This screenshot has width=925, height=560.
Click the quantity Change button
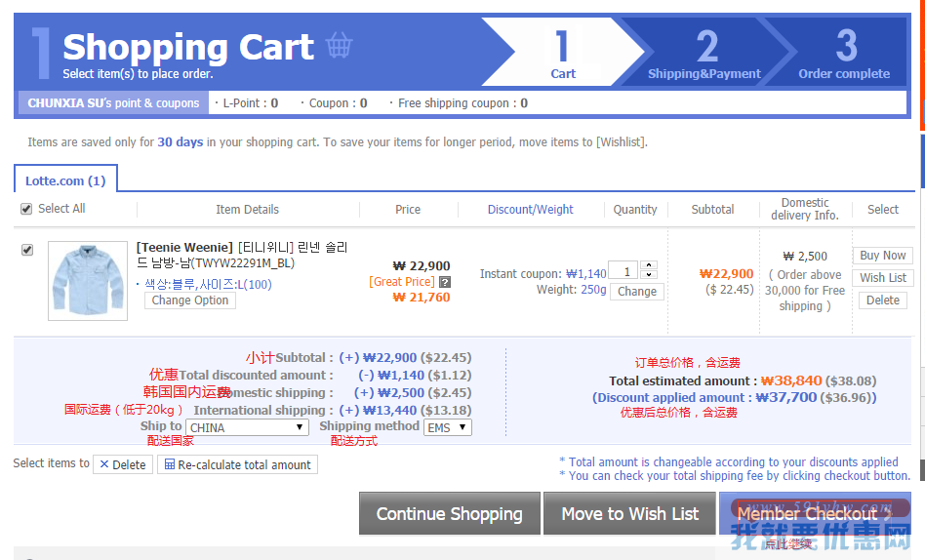[x=637, y=292]
